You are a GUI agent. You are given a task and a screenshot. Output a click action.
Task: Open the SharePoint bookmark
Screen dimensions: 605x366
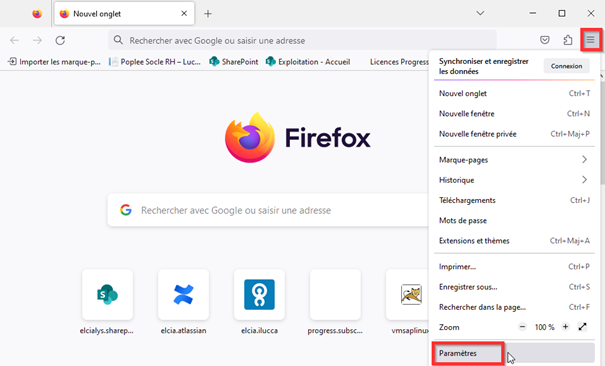coord(234,62)
